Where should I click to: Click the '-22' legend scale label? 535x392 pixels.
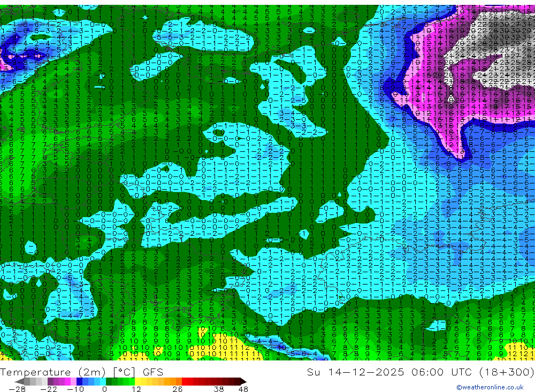coord(49,389)
